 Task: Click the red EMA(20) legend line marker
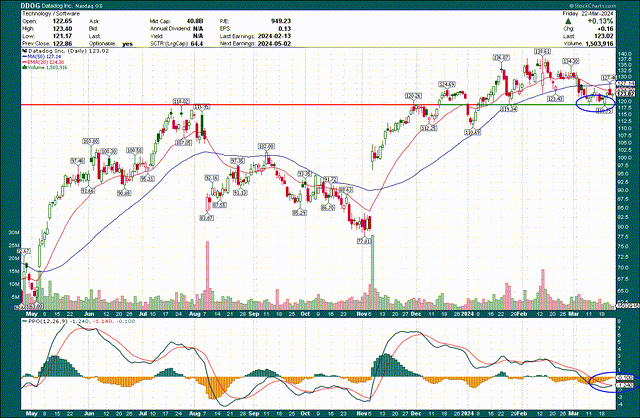24,62
